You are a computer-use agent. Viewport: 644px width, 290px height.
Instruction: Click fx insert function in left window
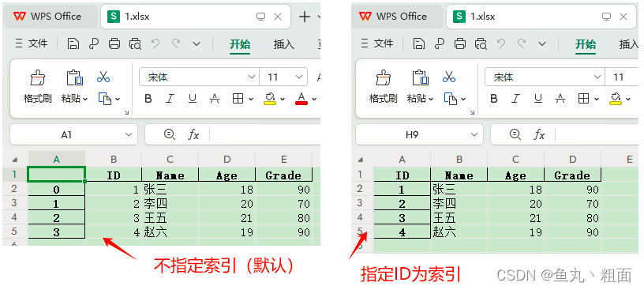[x=193, y=134]
